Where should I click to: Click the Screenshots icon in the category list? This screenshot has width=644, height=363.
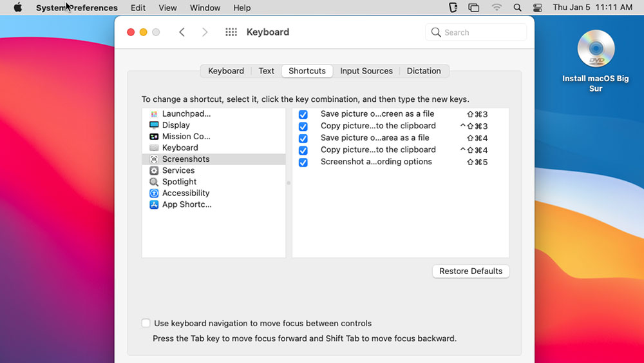pyautogui.click(x=154, y=159)
